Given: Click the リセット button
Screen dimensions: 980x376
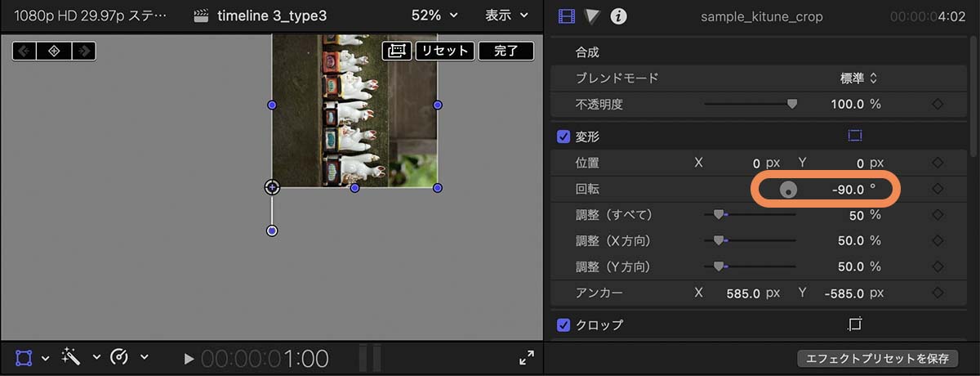Looking at the screenshot, I should [x=444, y=51].
